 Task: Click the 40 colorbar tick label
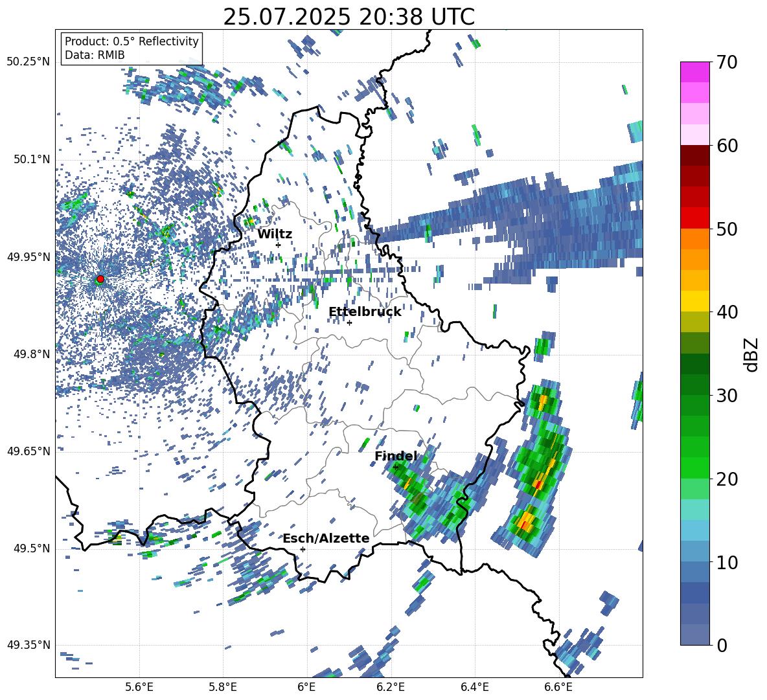pyautogui.click(x=727, y=312)
